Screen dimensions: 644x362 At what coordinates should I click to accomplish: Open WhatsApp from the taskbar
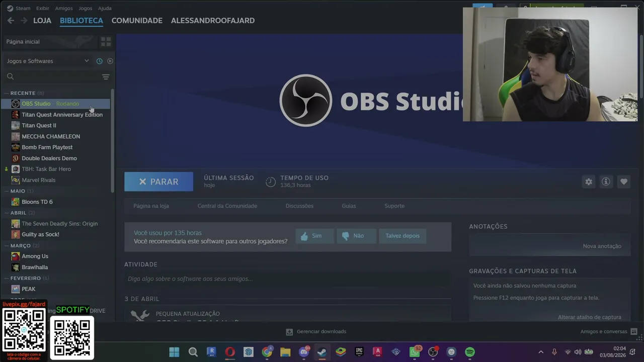pyautogui.click(x=415, y=352)
